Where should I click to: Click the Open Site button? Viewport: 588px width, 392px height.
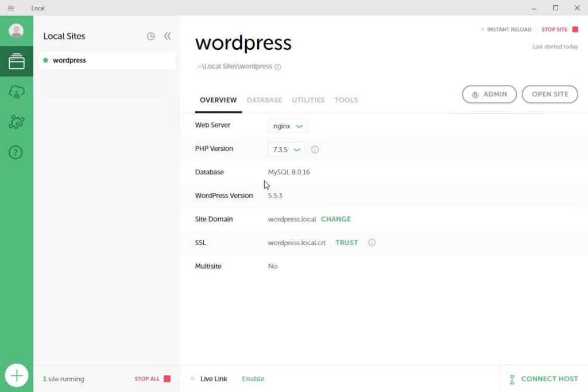coord(550,95)
